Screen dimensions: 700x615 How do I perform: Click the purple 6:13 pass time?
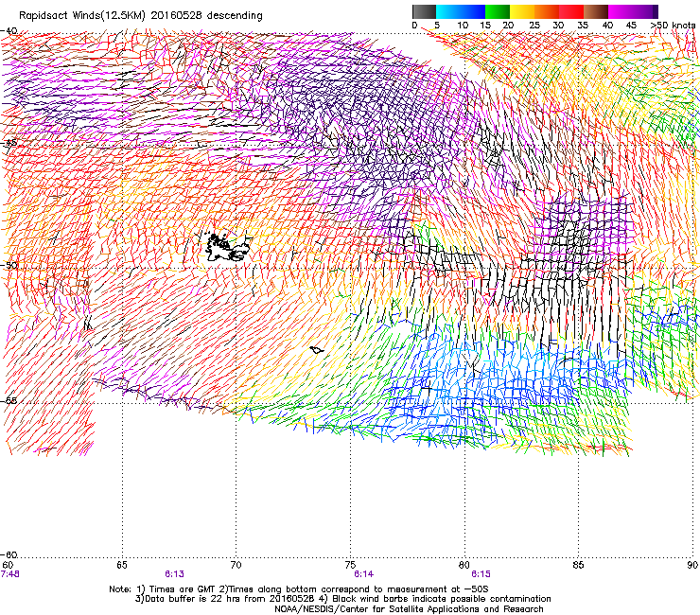[x=174, y=574]
